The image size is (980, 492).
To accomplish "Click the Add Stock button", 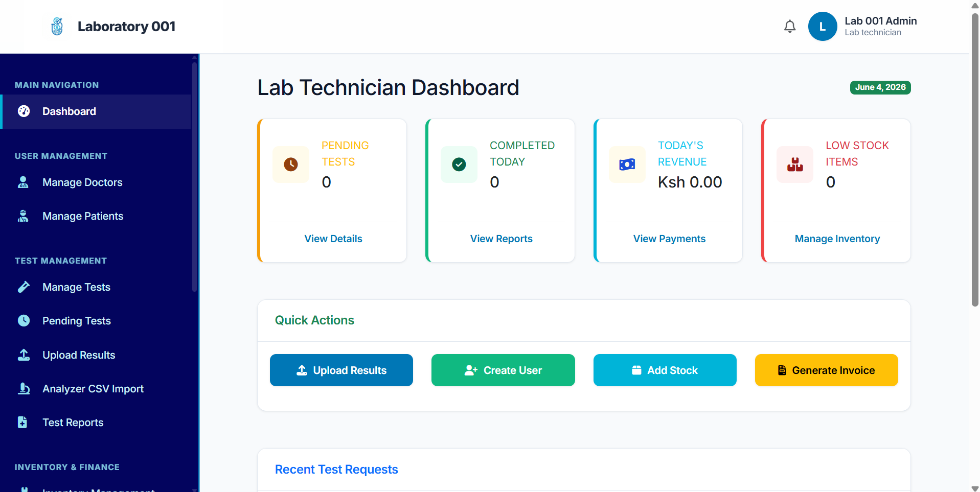I will tap(665, 370).
